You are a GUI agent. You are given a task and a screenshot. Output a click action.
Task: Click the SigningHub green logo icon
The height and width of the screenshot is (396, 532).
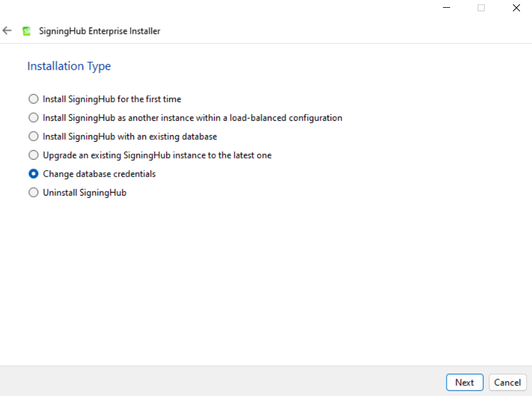[26, 31]
